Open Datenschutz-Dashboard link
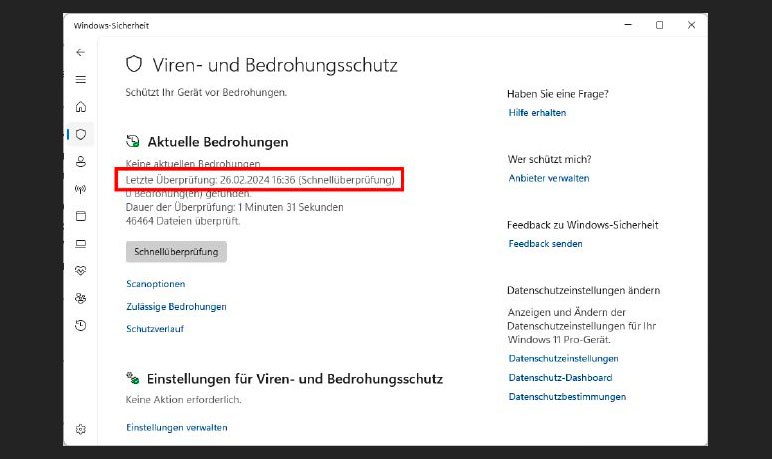 (x=560, y=378)
